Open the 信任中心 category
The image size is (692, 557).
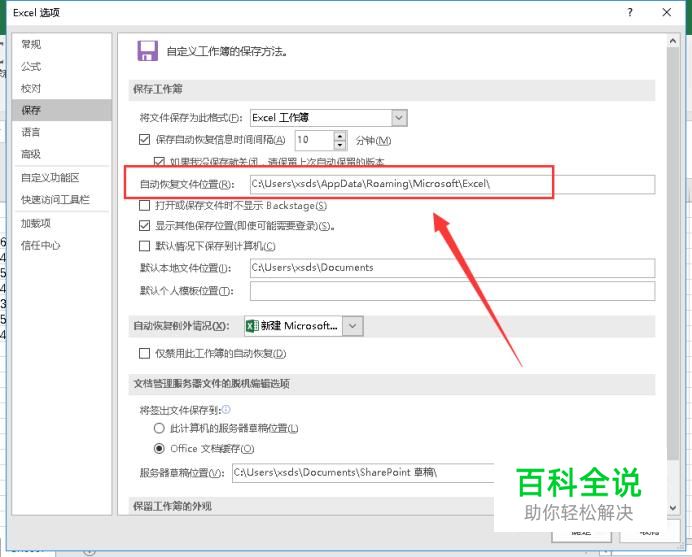click(41, 245)
